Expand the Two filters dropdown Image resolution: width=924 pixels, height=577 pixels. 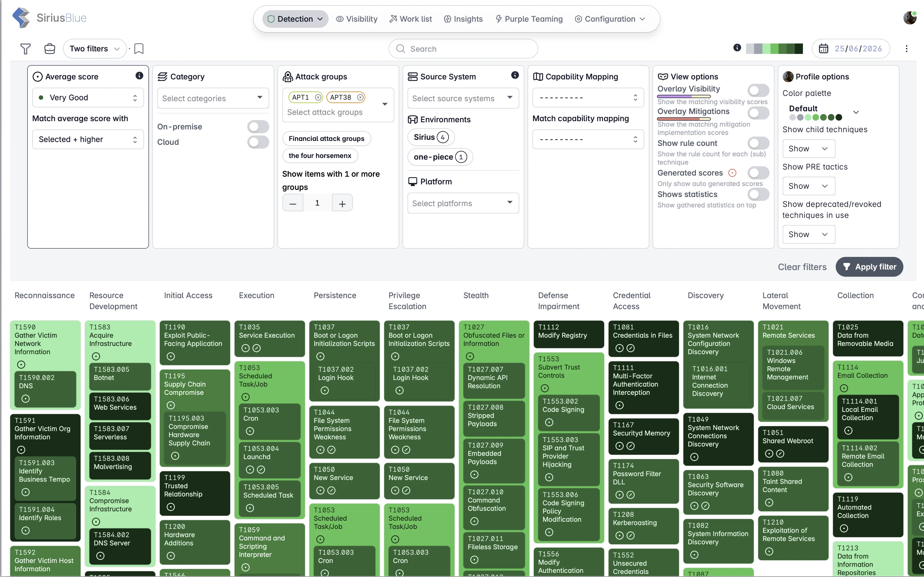95,49
